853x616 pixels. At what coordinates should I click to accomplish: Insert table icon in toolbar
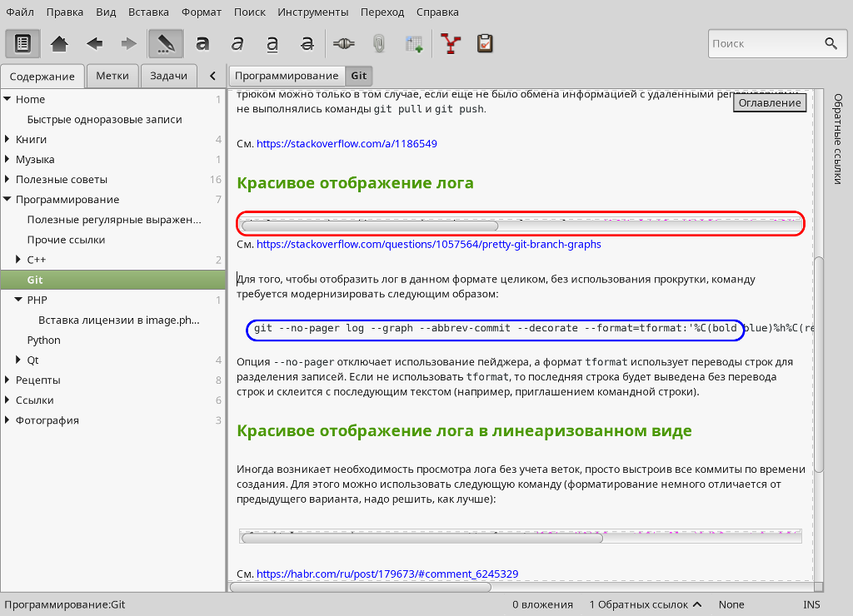414,43
